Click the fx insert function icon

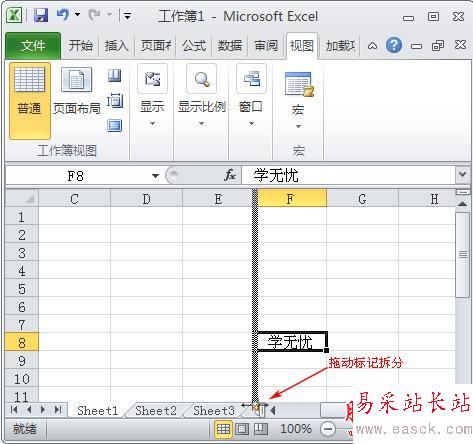(x=230, y=175)
